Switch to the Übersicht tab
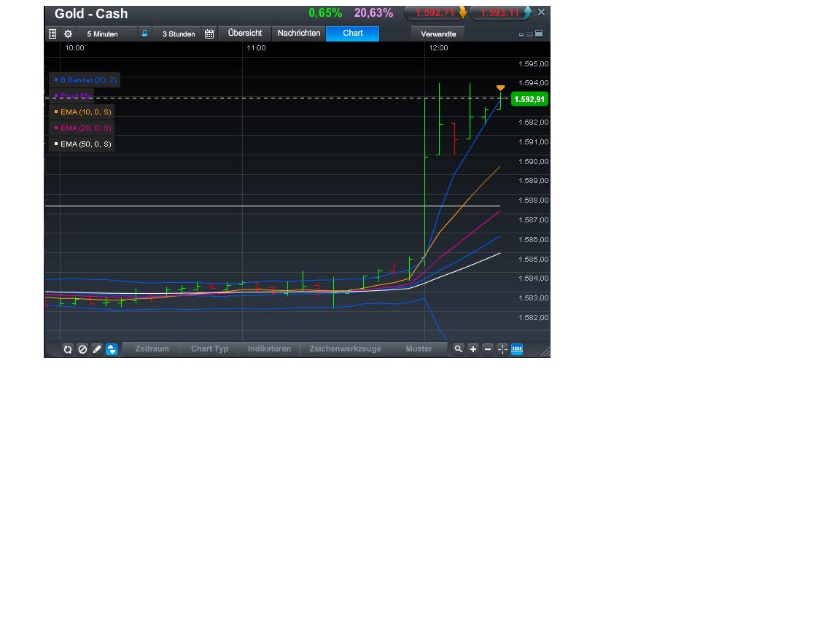This screenshot has width=840, height=630. tap(244, 33)
